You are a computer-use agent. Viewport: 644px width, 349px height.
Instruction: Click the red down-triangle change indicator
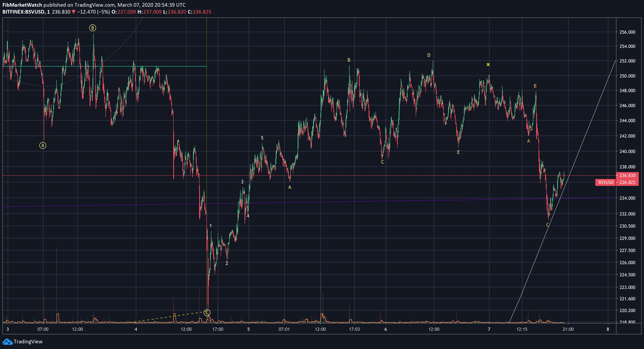[x=73, y=12]
